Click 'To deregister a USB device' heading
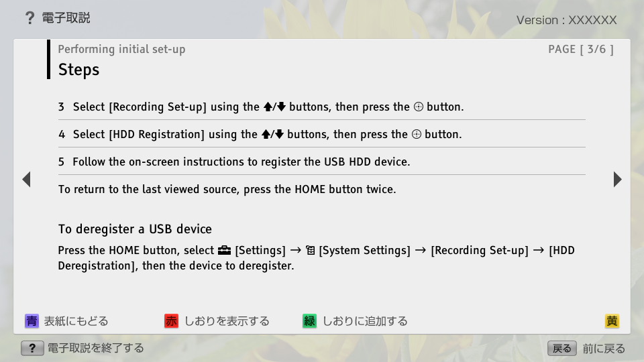644x362 pixels. coord(135,229)
